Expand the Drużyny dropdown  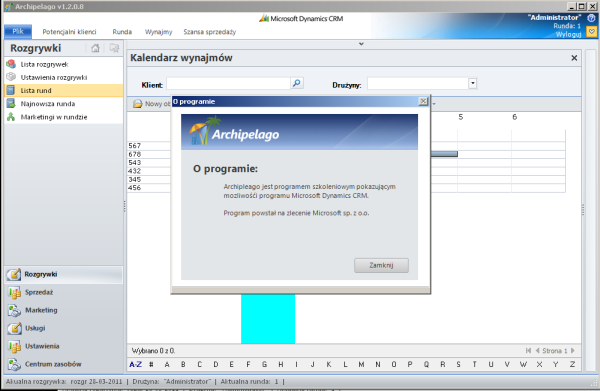coord(473,83)
